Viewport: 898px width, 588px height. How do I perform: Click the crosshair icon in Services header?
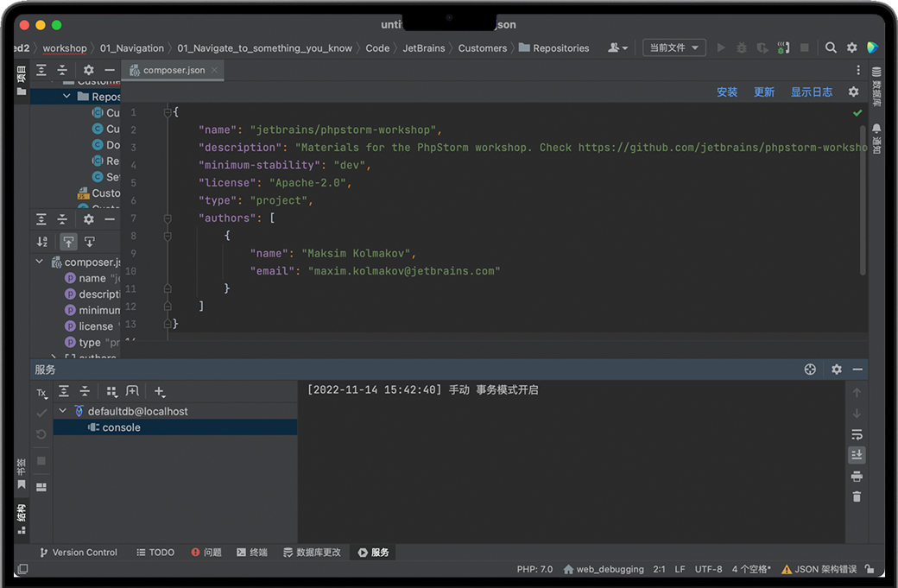pos(810,370)
